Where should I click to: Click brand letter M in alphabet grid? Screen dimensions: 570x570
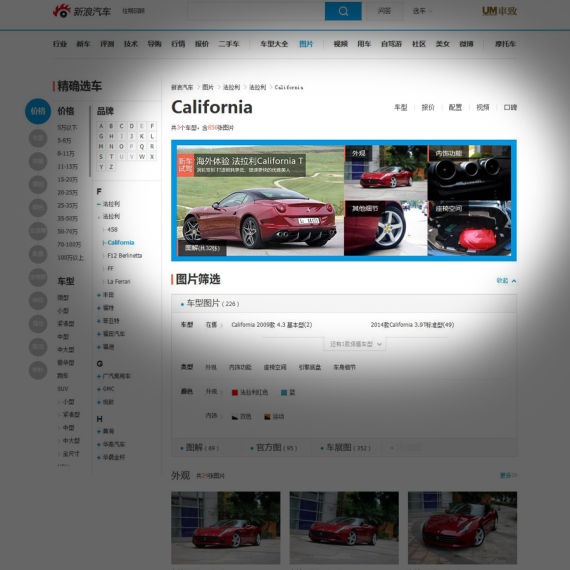[x=101, y=146]
